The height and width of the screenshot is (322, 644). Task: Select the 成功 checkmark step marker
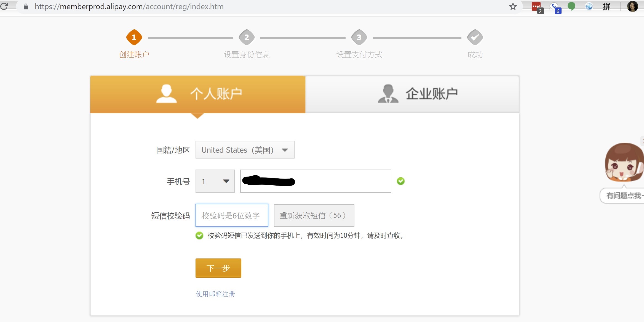pyautogui.click(x=475, y=37)
